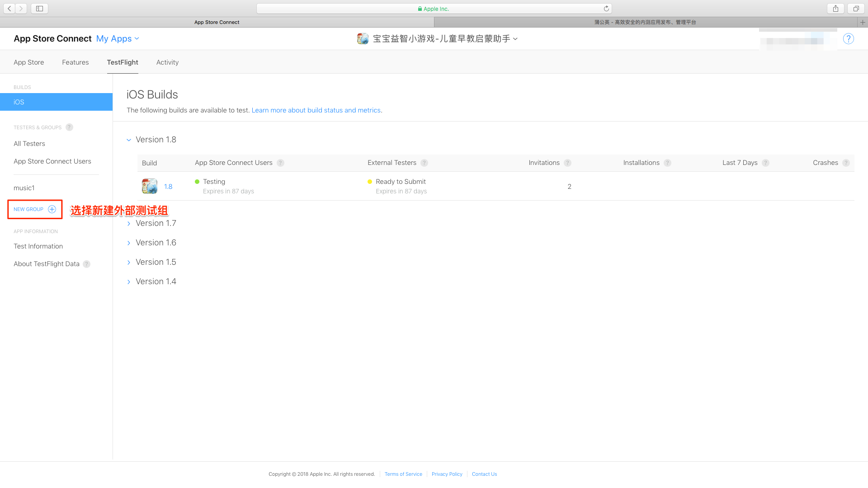Switch to the Activity tab
The image size is (868, 488).
tap(167, 62)
